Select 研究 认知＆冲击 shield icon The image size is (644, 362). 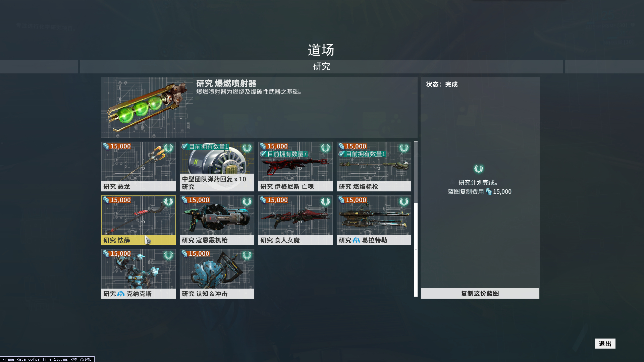pyautogui.click(x=217, y=274)
